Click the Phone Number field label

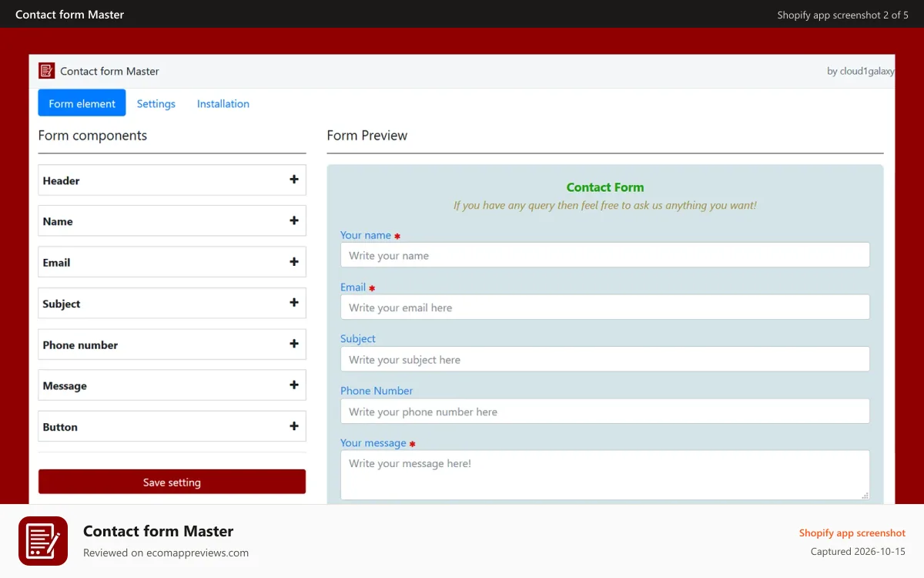pos(377,391)
